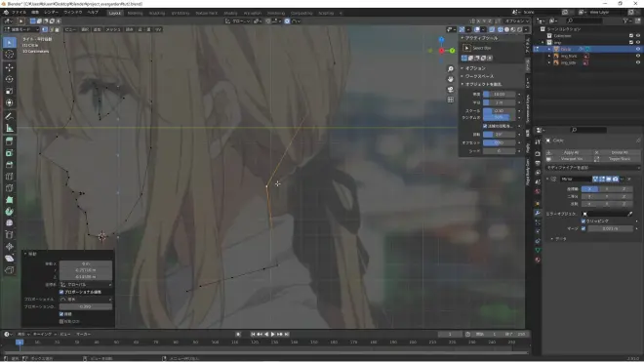Image resolution: width=644 pixels, height=362 pixels.
Task: Switch to the Sculpting workspace tab
Action: coord(156,13)
